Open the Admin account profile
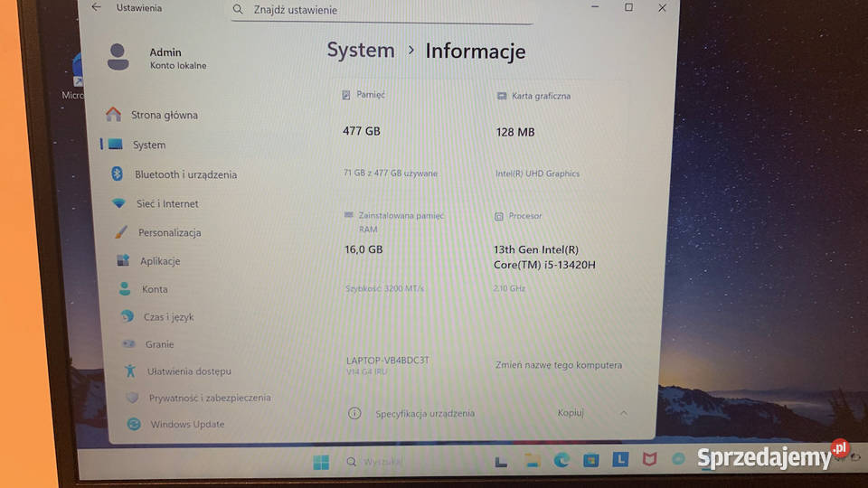Image resolution: width=868 pixels, height=488 pixels. point(157,58)
